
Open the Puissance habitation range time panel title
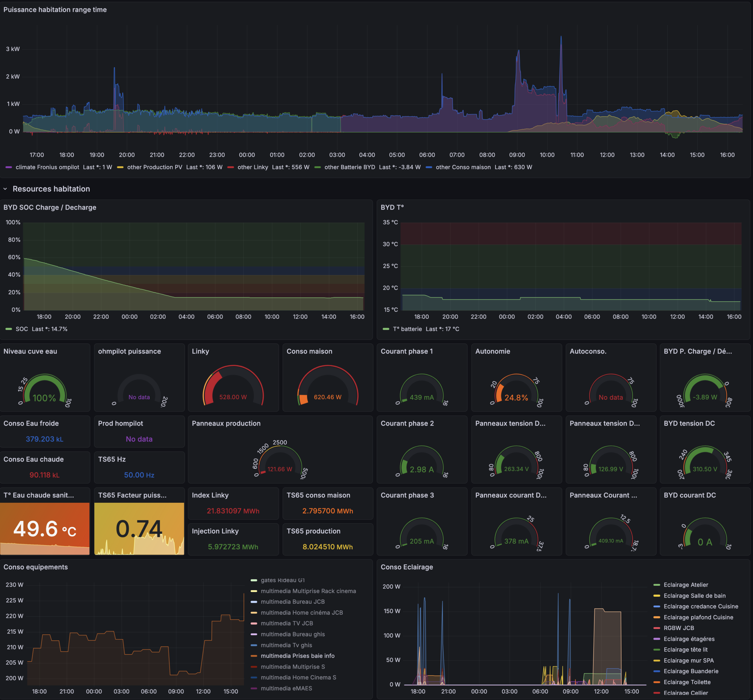(x=55, y=9)
